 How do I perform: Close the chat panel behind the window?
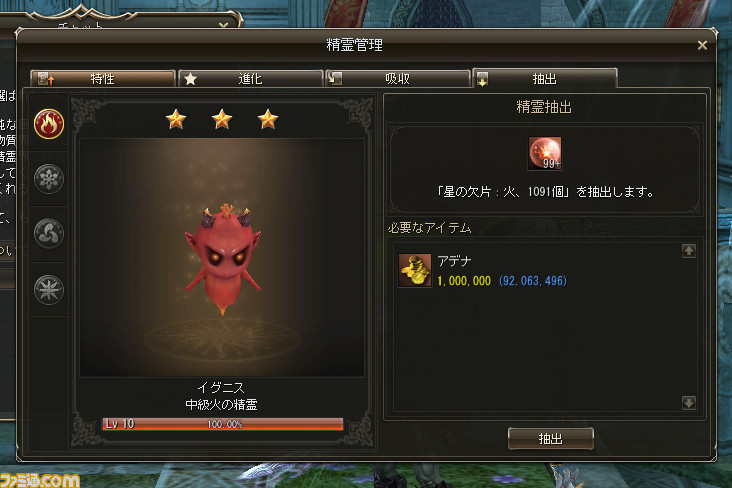(x=224, y=25)
